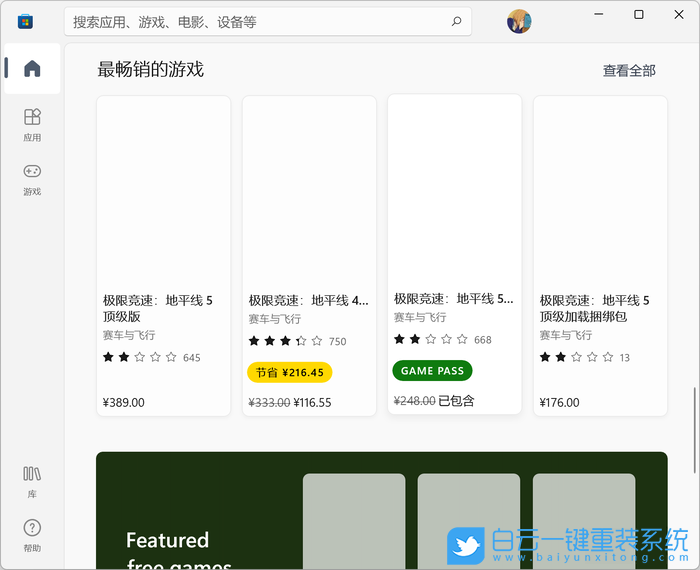Click 查看全部 to see all games

[629, 71]
